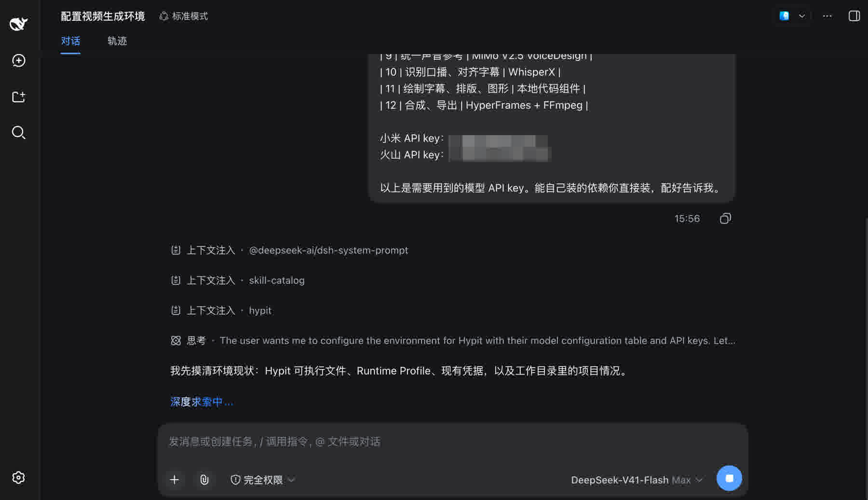Click context injection icon for skill-catalog
Screen dimensions: 868x500
(176, 280)
